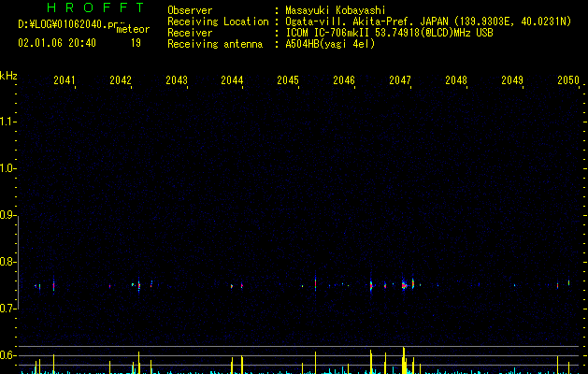Image resolution: width=588 pixels, height=374 pixels.
Task: Click the 0.9 kHz frequency tick label
Action: click(7, 215)
